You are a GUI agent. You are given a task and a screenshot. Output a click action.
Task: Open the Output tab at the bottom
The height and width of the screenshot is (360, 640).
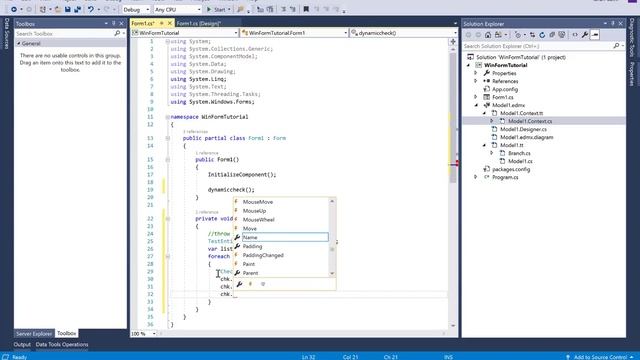[22, 344]
